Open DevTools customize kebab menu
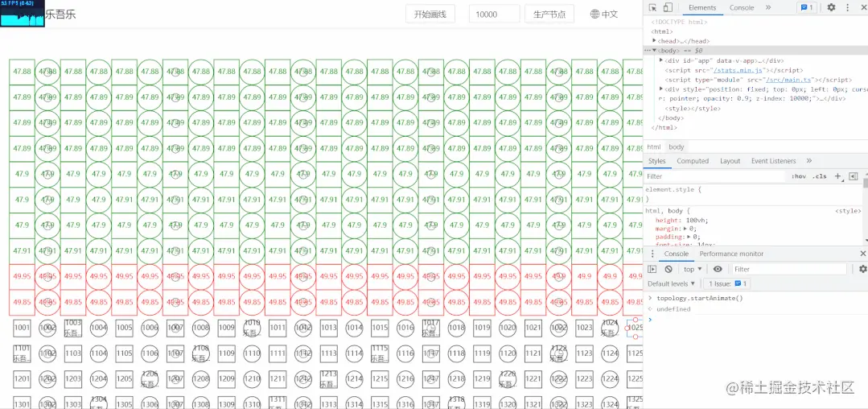 848,8
